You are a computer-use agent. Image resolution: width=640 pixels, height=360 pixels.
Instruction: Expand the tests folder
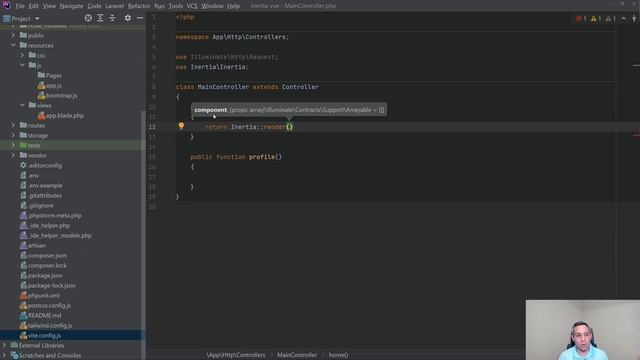(x=13, y=145)
